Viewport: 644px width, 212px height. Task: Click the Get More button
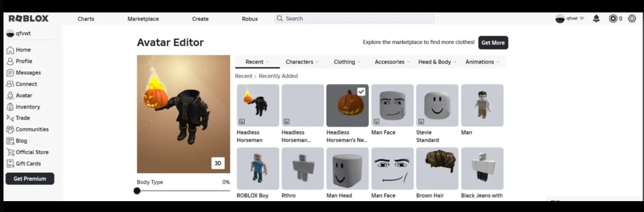pyautogui.click(x=493, y=43)
